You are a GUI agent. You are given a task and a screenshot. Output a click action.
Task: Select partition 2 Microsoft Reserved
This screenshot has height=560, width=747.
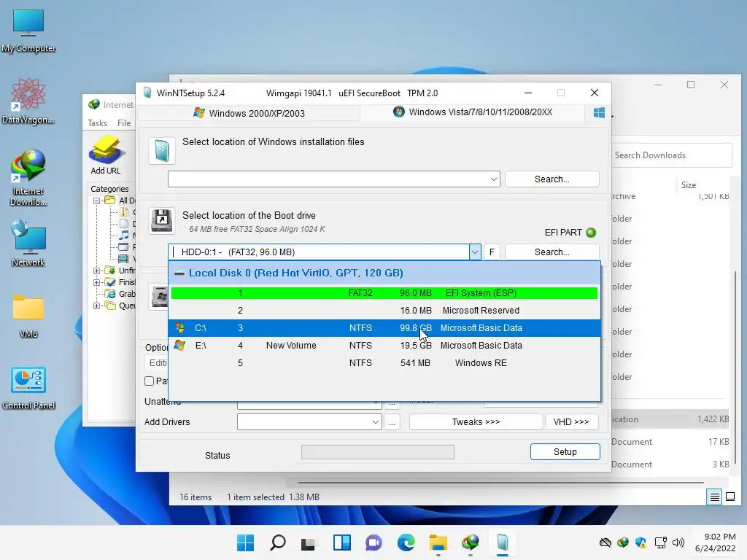(x=384, y=311)
